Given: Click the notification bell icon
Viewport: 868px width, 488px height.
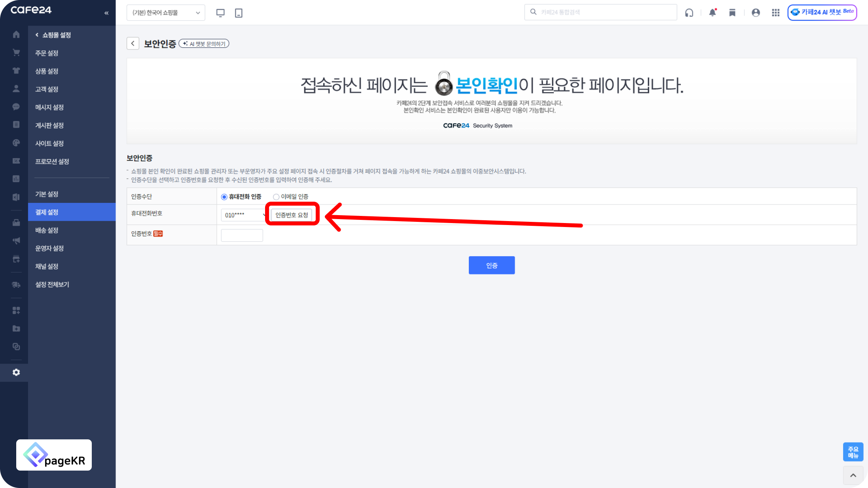Looking at the screenshot, I should pos(713,13).
